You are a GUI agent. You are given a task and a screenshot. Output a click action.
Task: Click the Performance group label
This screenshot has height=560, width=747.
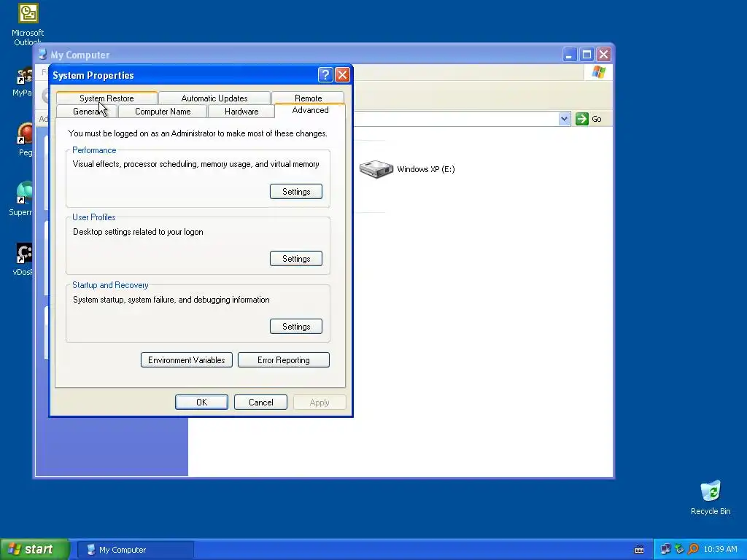[94, 150]
